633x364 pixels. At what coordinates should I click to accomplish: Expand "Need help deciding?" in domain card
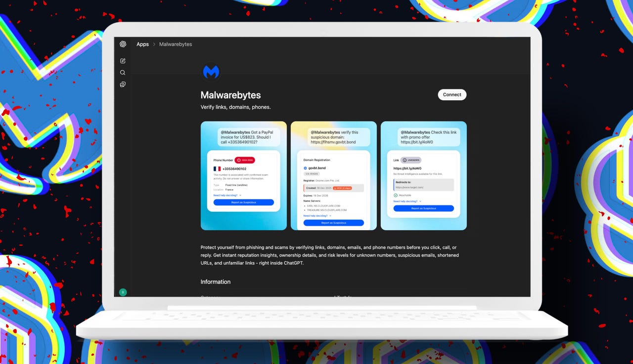(317, 216)
